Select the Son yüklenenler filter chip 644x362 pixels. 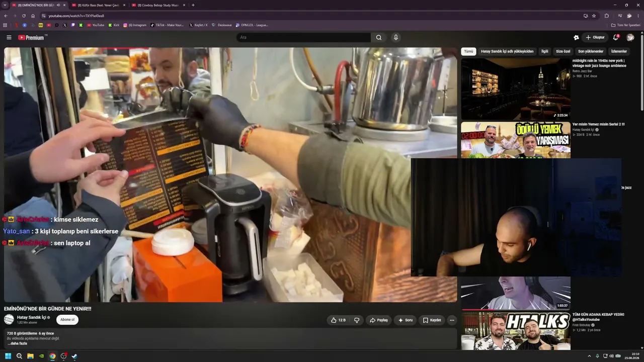click(591, 51)
